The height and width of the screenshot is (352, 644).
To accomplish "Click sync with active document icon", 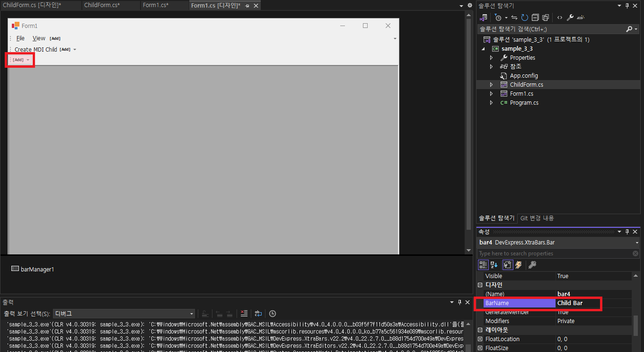I will pos(514,18).
